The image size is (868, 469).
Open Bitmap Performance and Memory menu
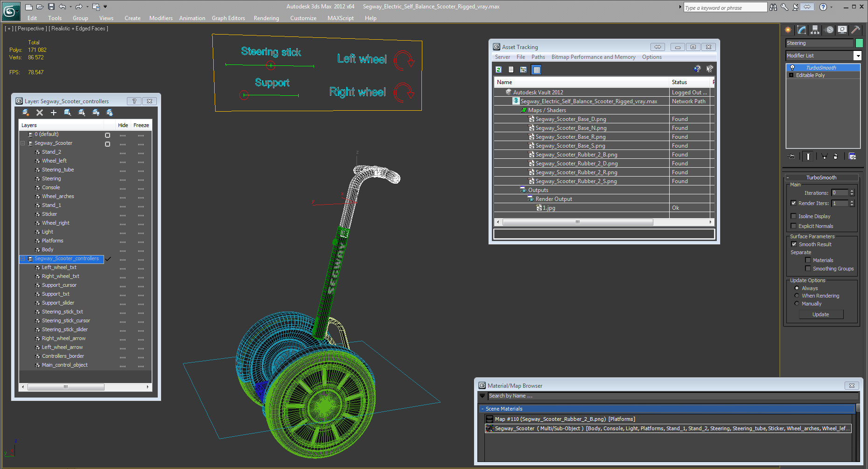[x=594, y=57]
